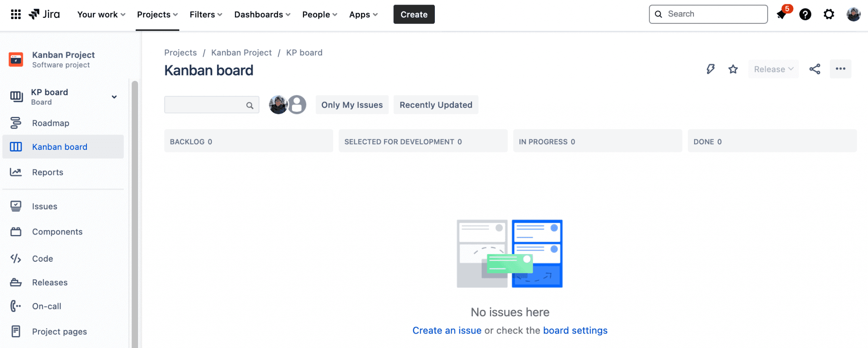Go to KP board breadcrumb

304,52
